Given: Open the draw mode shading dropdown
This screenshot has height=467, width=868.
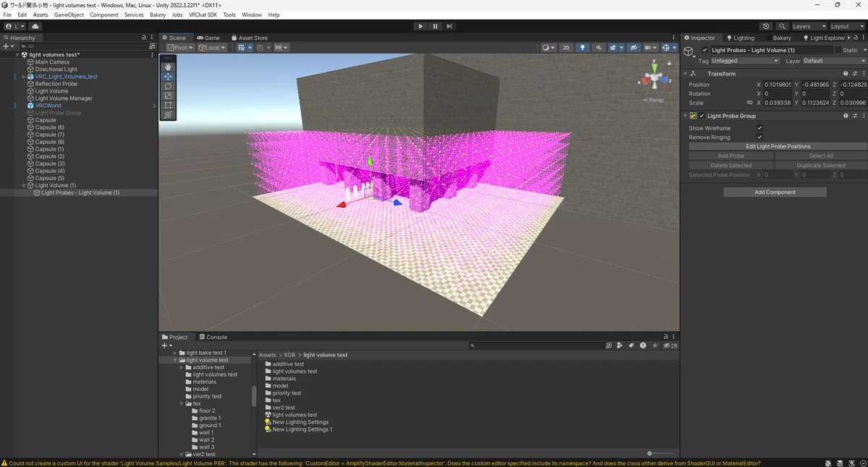Looking at the screenshot, I should click(548, 48).
